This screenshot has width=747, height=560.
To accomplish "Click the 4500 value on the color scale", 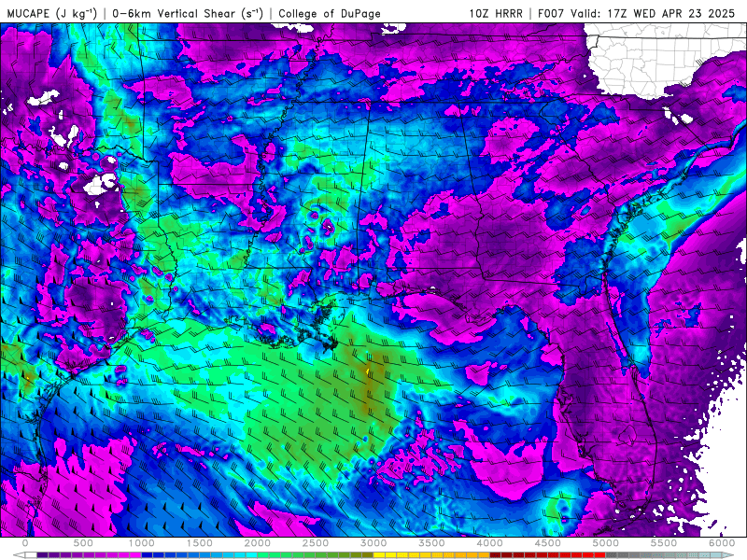I will tap(548, 543).
